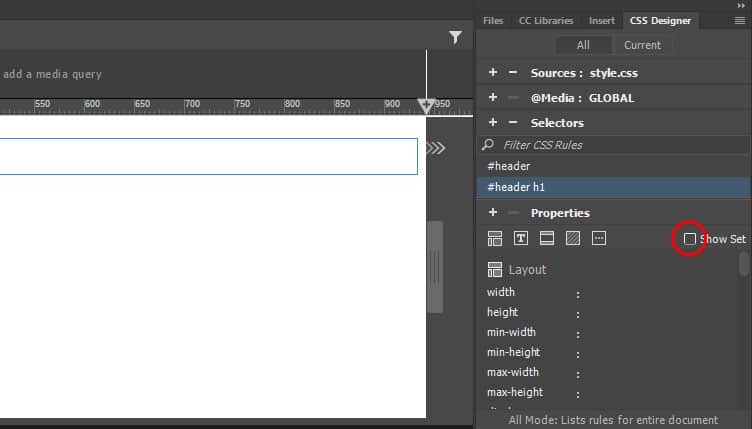The width and height of the screenshot is (752, 429).
Task: Click the Layout section heading icon
Action: tap(494, 269)
